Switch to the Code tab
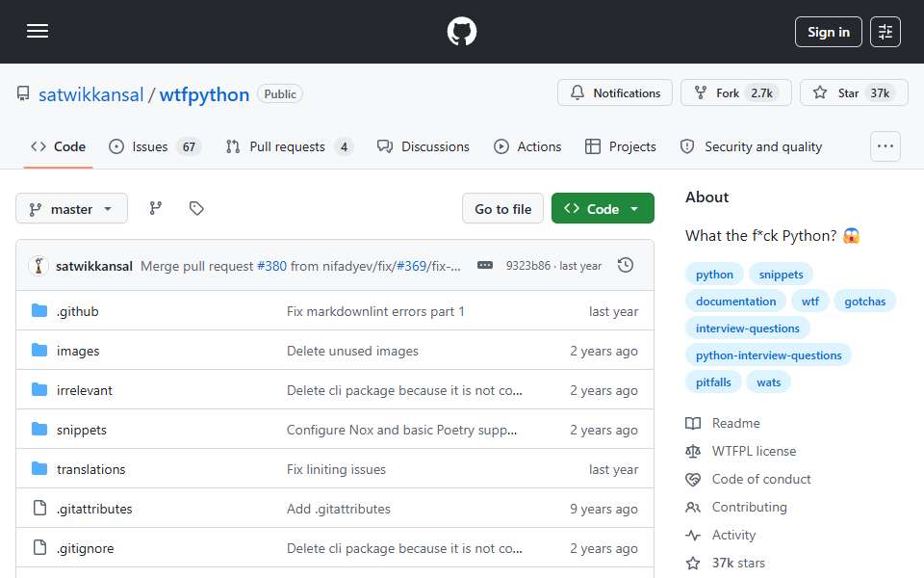 59,146
